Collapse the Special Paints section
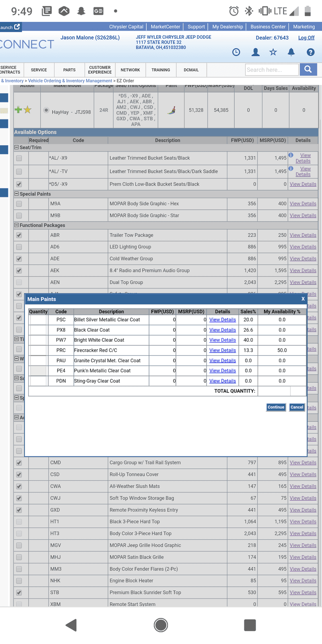322x644 pixels. [x=17, y=194]
